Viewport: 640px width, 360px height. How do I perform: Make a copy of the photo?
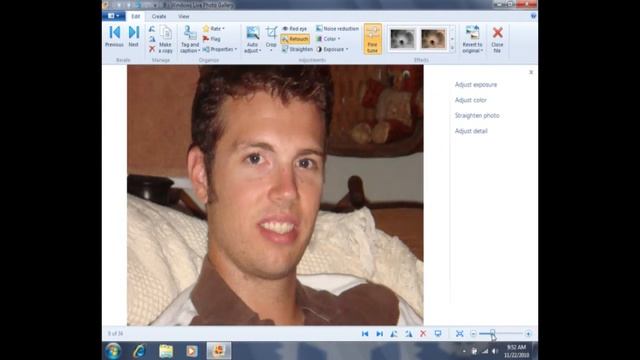tap(165, 39)
